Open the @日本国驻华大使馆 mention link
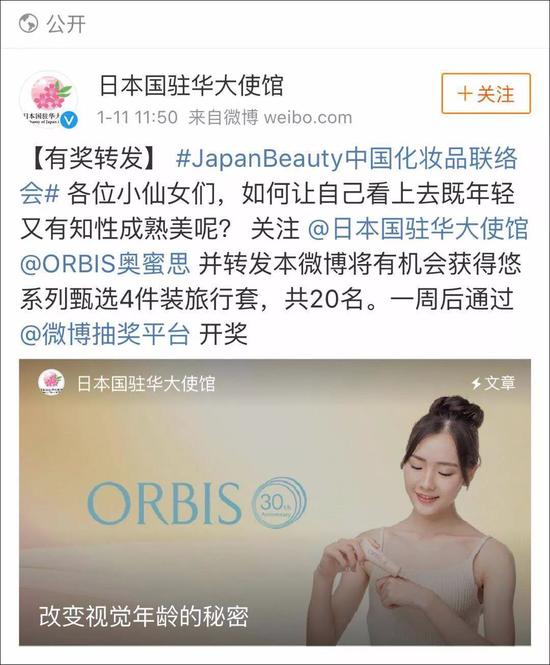550x665 pixels. click(418, 229)
